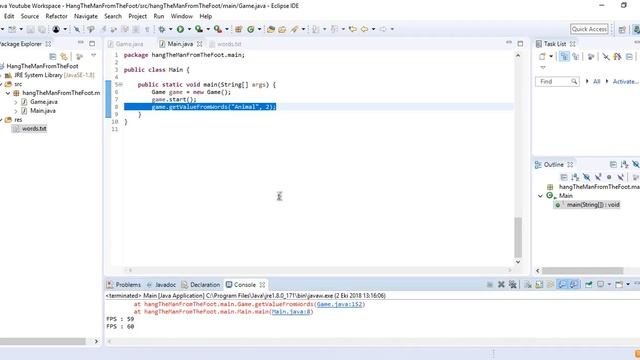Click the Open Console icon
The width and height of the screenshot is (640, 360).
tap(619, 284)
